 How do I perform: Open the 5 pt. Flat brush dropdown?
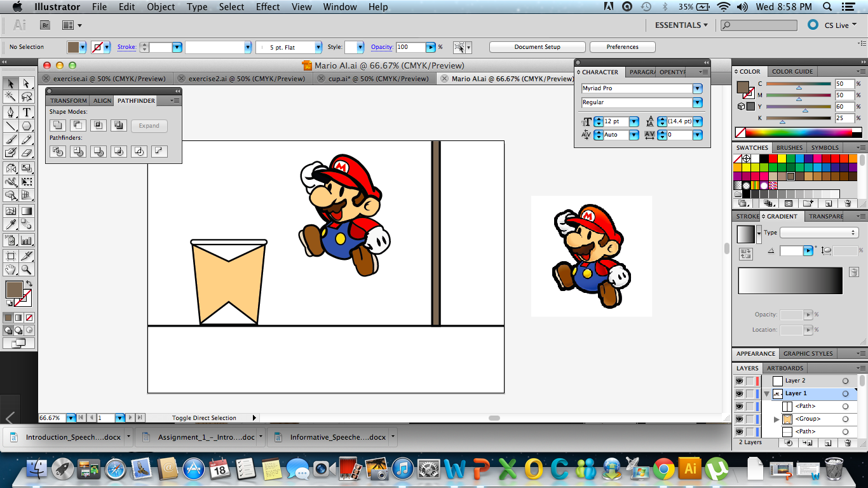click(318, 47)
